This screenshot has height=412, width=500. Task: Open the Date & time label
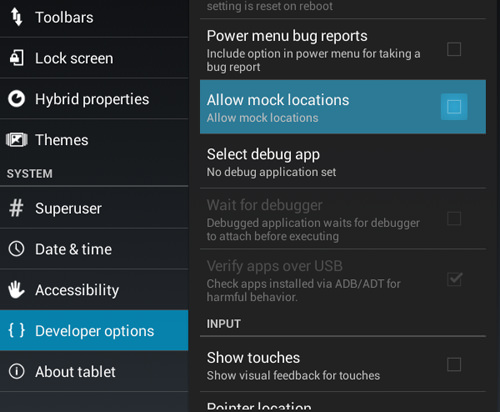click(73, 249)
